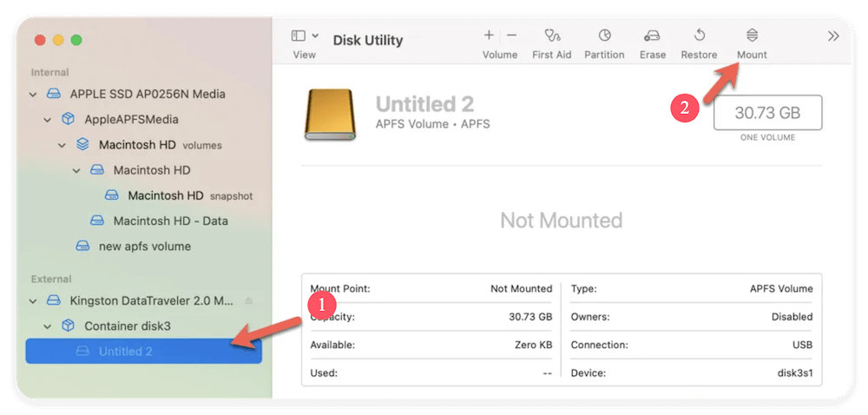Select the Restore toolbar icon
Screen dimensions: 868x415
pyautogui.click(x=699, y=36)
